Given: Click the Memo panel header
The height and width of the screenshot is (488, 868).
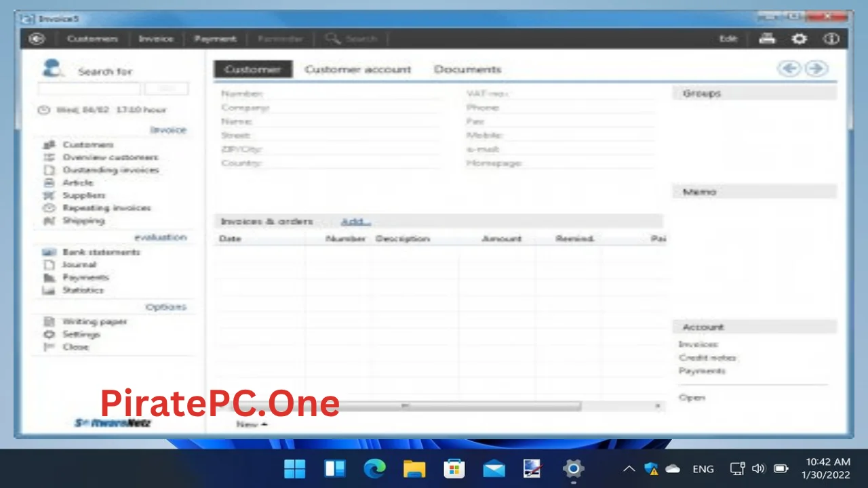Looking at the screenshot, I should (x=755, y=192).
